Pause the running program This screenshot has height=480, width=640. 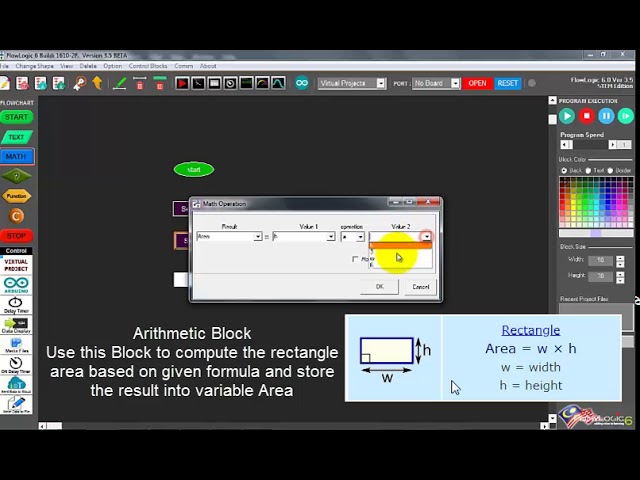(605, 116)
